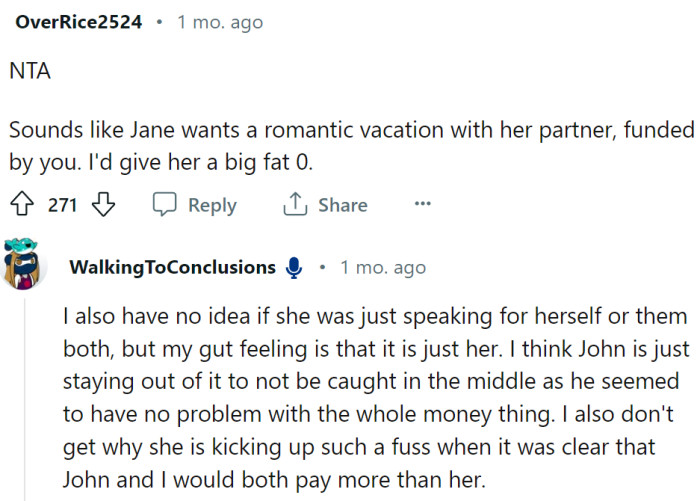Click the Reply speech bubble icon
This screenshot has width=700, height=501.
(165, 205)
